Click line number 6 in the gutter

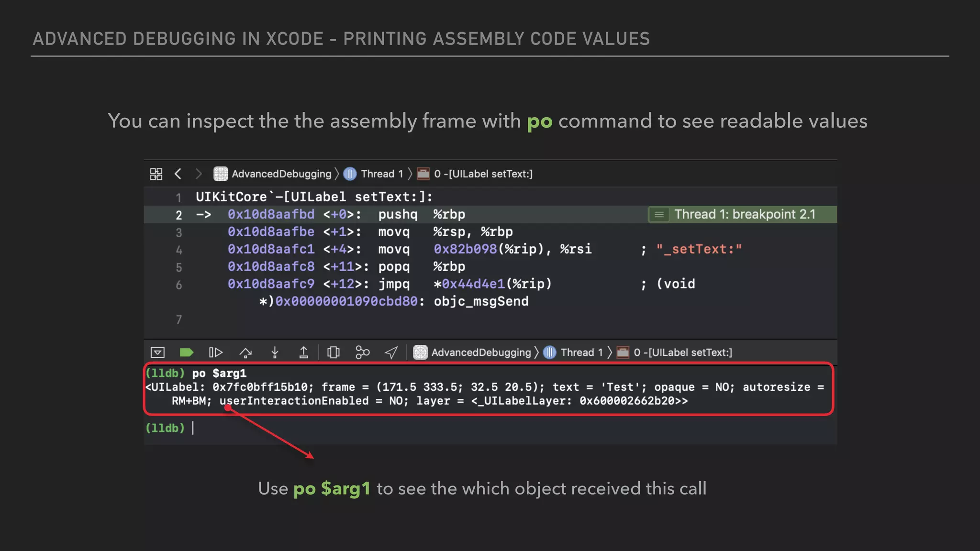coord(178,285)
